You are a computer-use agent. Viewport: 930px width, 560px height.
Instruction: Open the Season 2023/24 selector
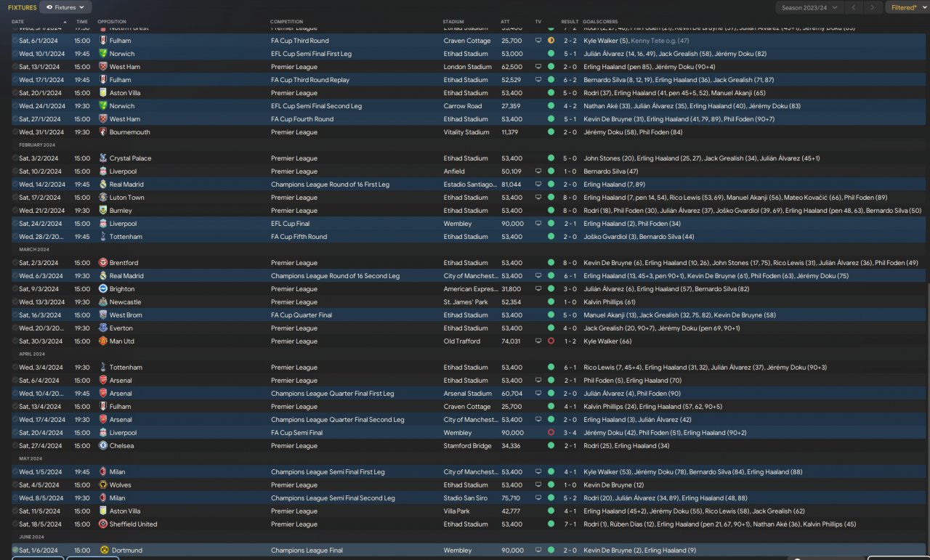tap(812, 7)
